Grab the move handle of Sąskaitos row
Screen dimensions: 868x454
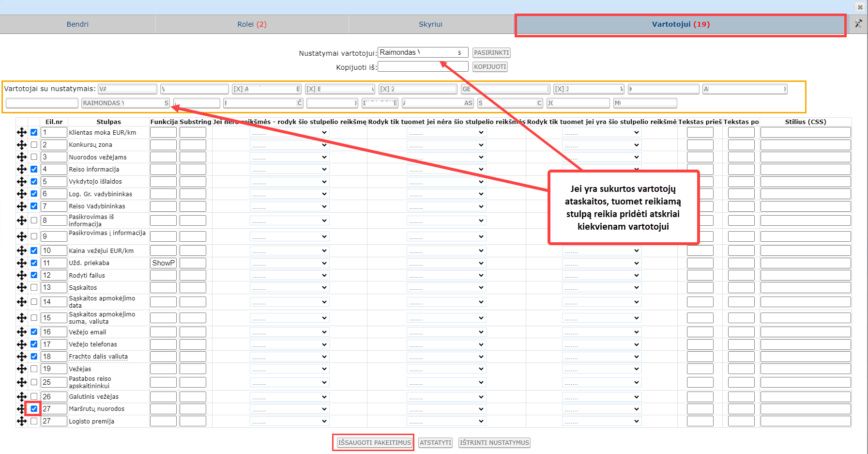pyautogui.click(x=22, y=287)
